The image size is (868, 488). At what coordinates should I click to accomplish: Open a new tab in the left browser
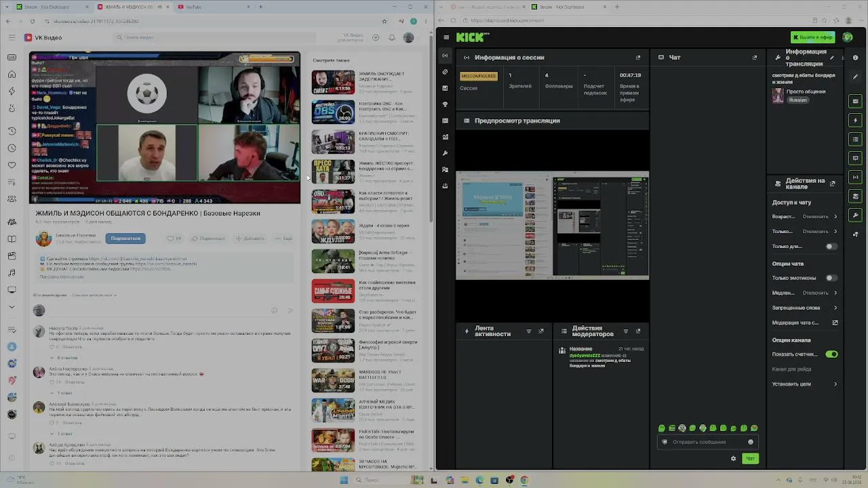coord(260,7)
